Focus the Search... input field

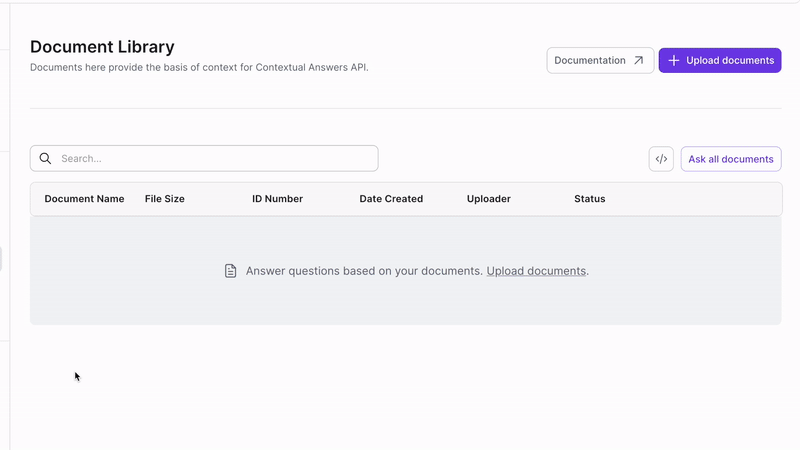[204, 159]
